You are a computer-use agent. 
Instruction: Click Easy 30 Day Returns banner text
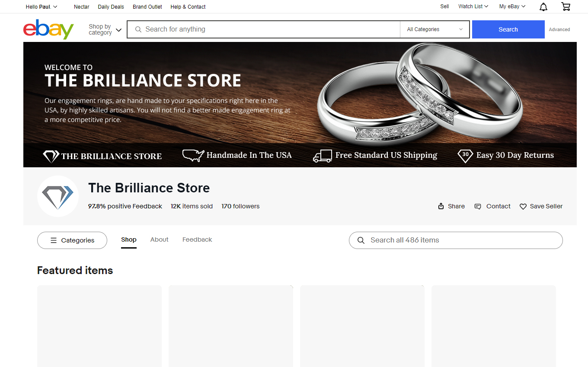tap(515, 155)
